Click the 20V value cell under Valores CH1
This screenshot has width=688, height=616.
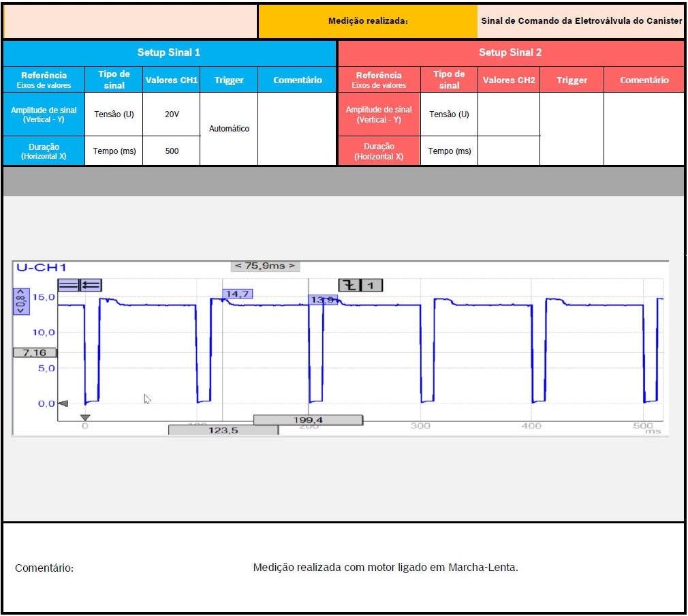coord(172,114)
